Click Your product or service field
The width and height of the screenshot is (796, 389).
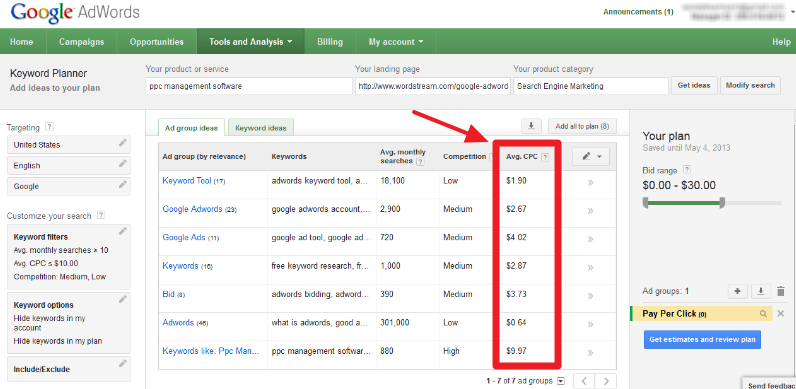[x=249, y=86]
